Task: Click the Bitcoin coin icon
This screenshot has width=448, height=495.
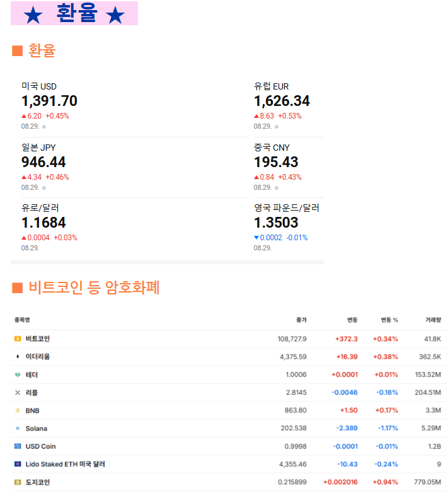Action: (x=18, y=339)
